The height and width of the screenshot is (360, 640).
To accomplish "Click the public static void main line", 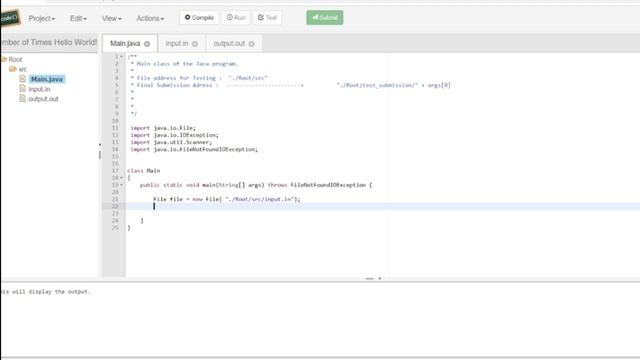I will pyautogui.click(x=256, y=185).
